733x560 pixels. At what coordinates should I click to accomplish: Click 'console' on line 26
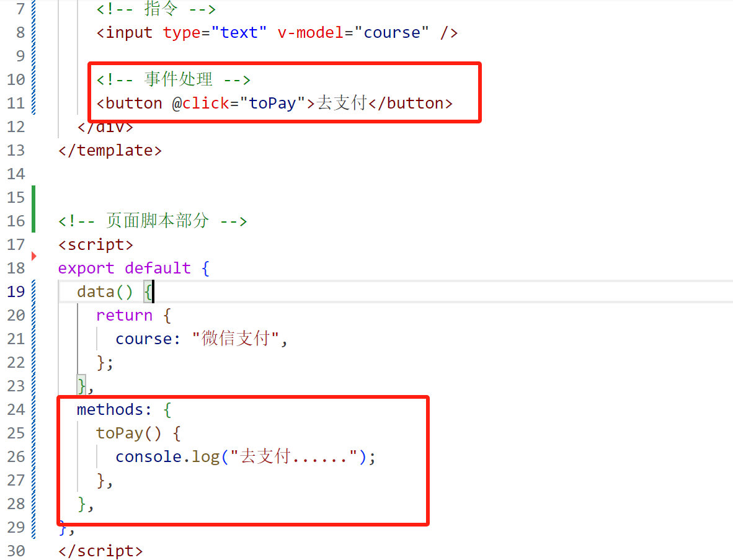pyautogui.click(x=148, y=456)
